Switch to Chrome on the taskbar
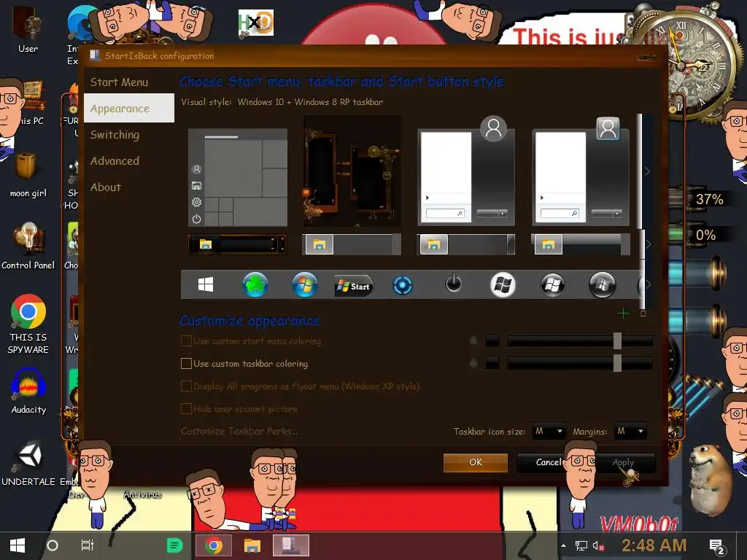Screen dimensions: 747x560 (214, 545)
